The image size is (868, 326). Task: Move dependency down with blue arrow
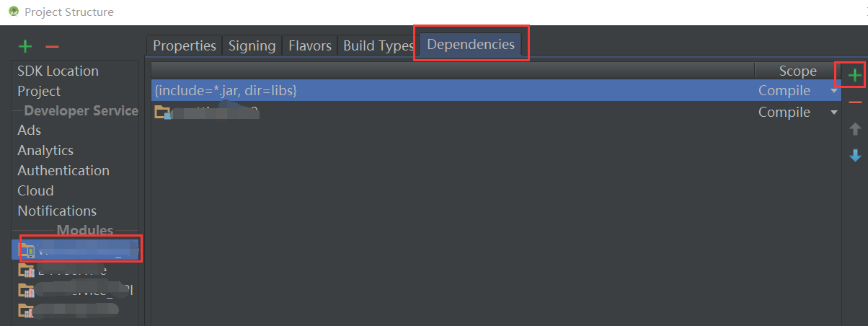point(855,155)
